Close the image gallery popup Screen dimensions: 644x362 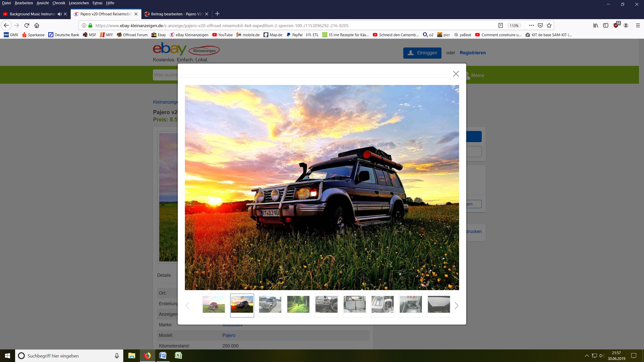pos(456,74)
